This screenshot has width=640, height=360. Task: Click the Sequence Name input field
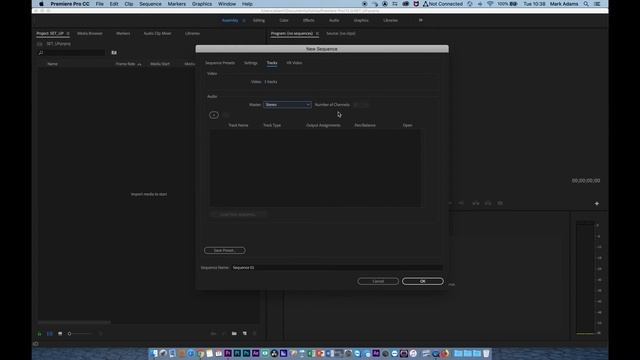tap(337, 268)
